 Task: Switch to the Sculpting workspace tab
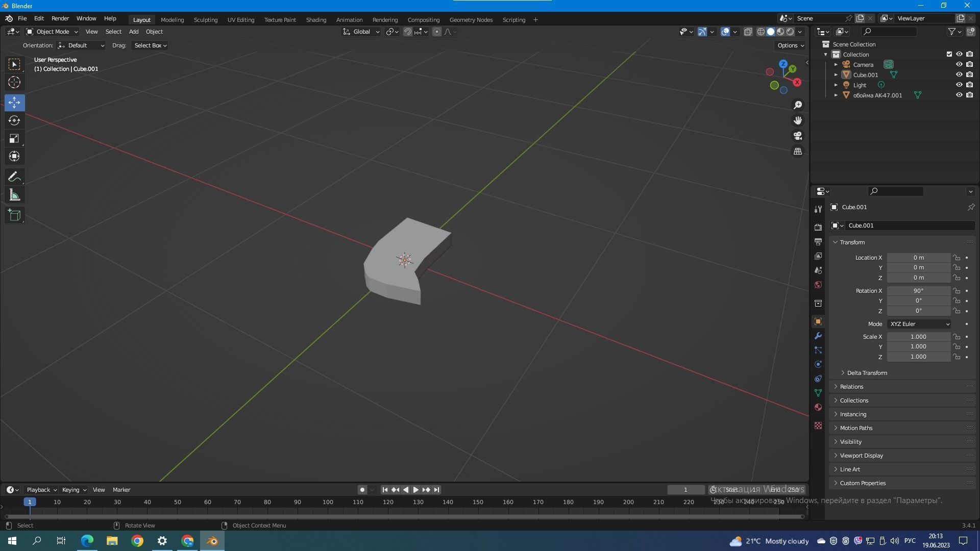click(205, 19)
